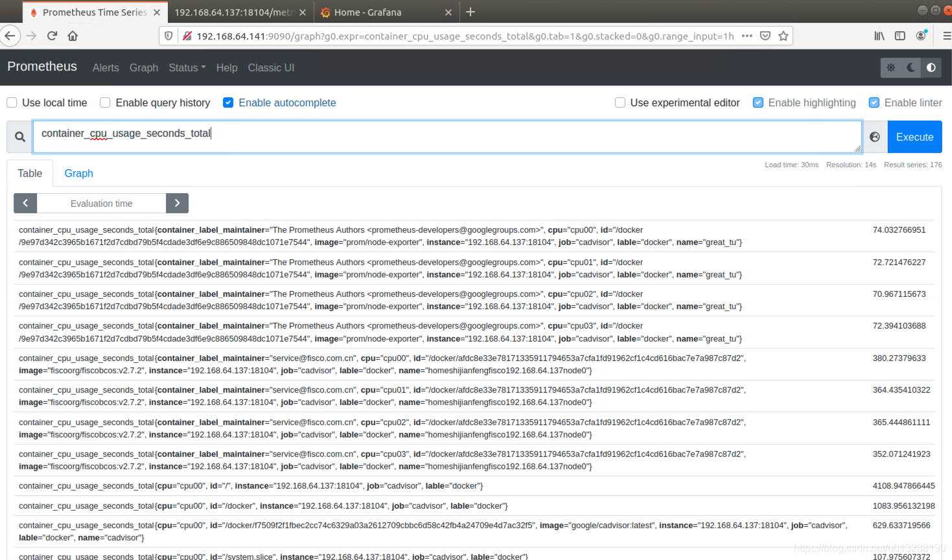952x560 pixels.
Task: Click value 629.633719566
Action: 901,525
